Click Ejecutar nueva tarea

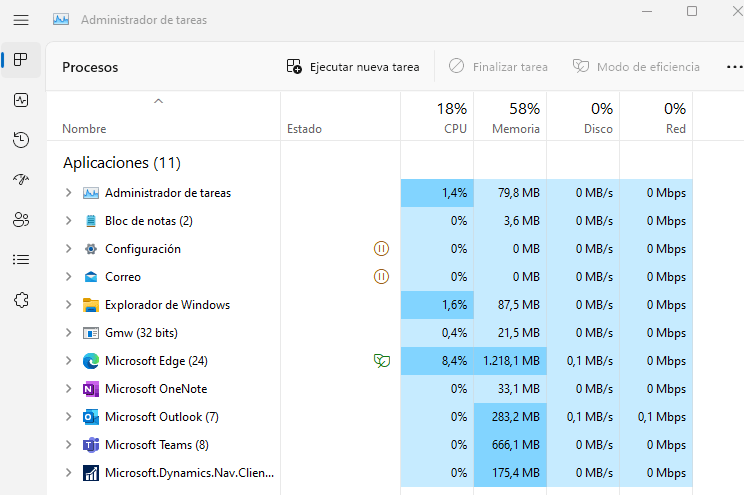(x=353, y=67)
